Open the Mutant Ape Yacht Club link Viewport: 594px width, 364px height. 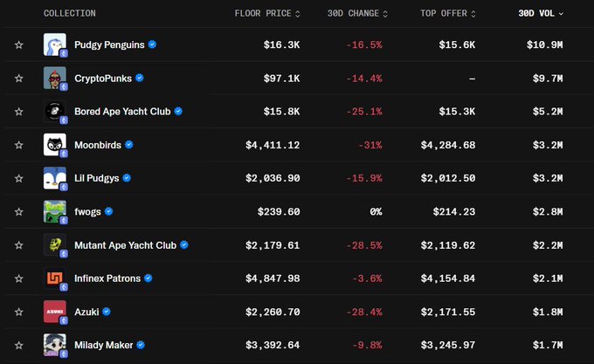pyautogui.click(x=125, y=245)
